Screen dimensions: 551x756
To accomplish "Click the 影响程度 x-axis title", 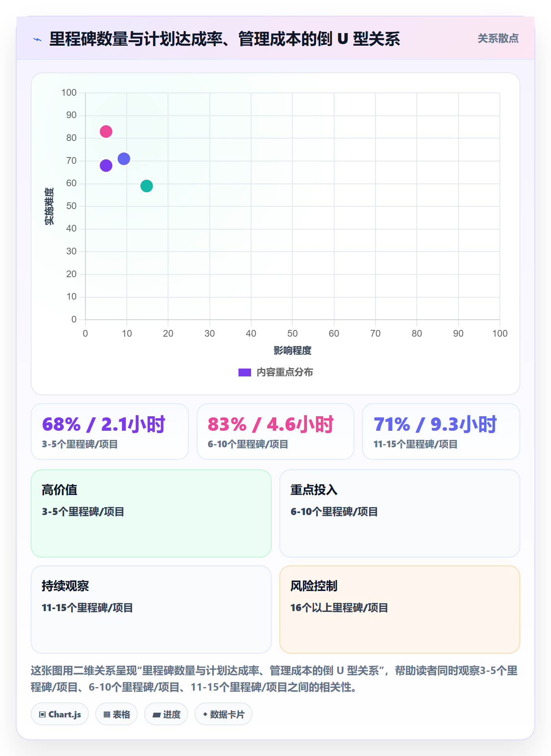I will coord(292,350).
